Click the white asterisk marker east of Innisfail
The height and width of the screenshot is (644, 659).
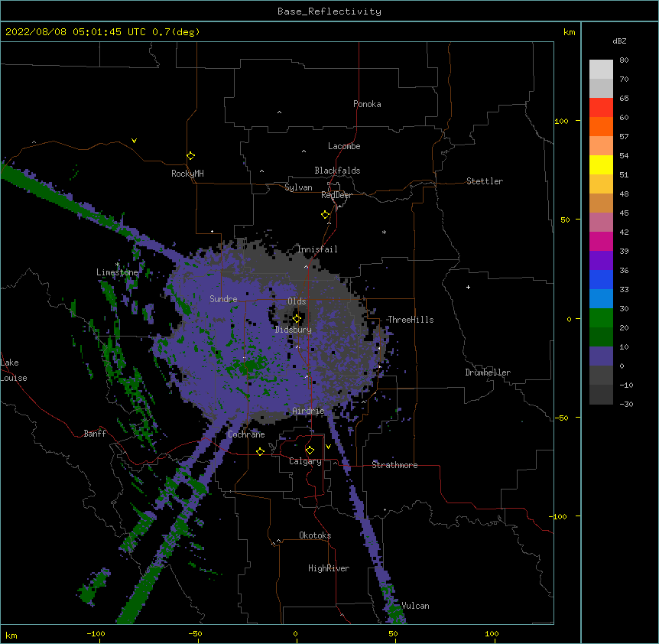coord(384,232)
